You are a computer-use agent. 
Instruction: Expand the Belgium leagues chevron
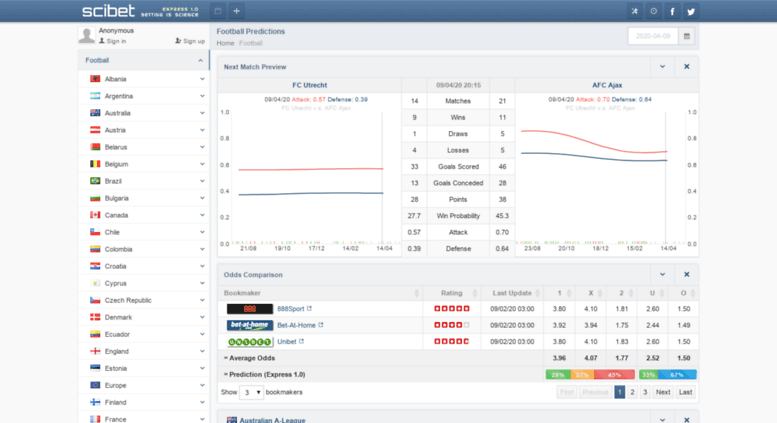pyautogui.click(x=202, y=164)
